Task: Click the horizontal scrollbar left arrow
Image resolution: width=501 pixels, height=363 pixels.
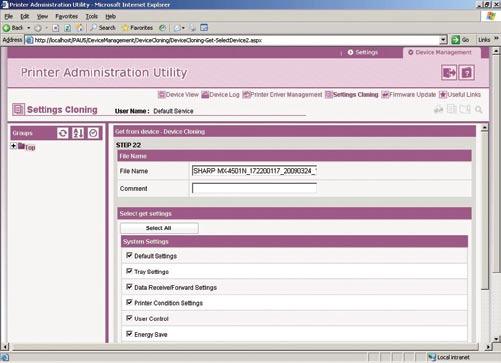Action: pyautogui.click(x=5, y=347)
